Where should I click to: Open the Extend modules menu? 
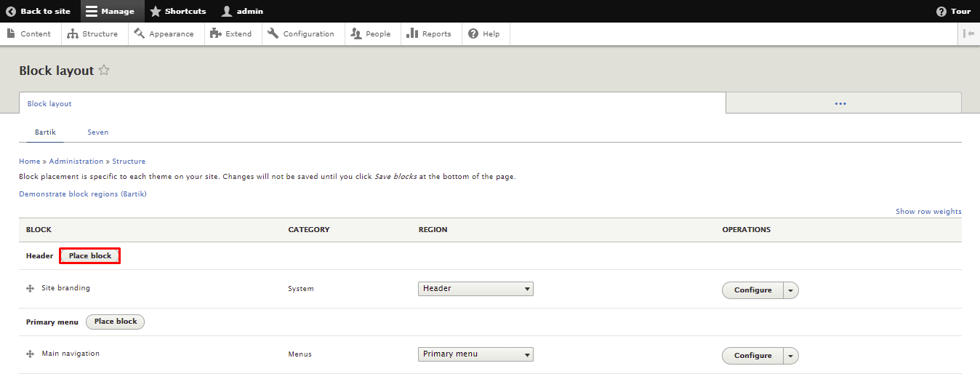click(x=230, y=33)
